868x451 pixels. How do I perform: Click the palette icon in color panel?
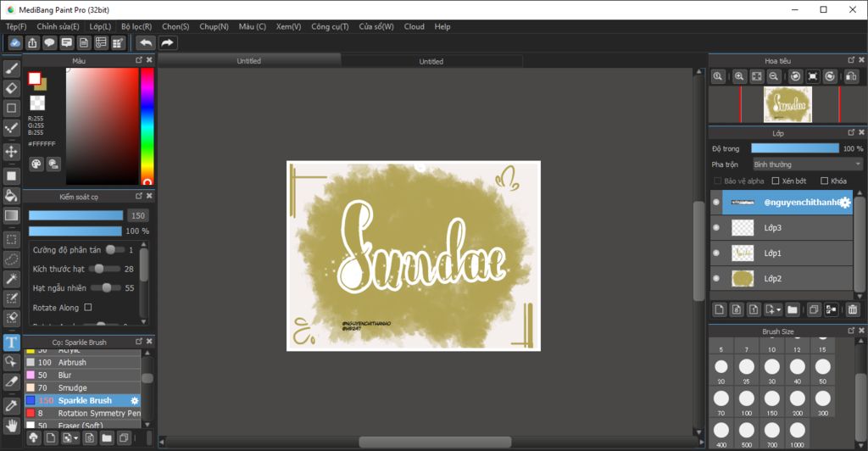pyautogui.click(x=36, y=164)
